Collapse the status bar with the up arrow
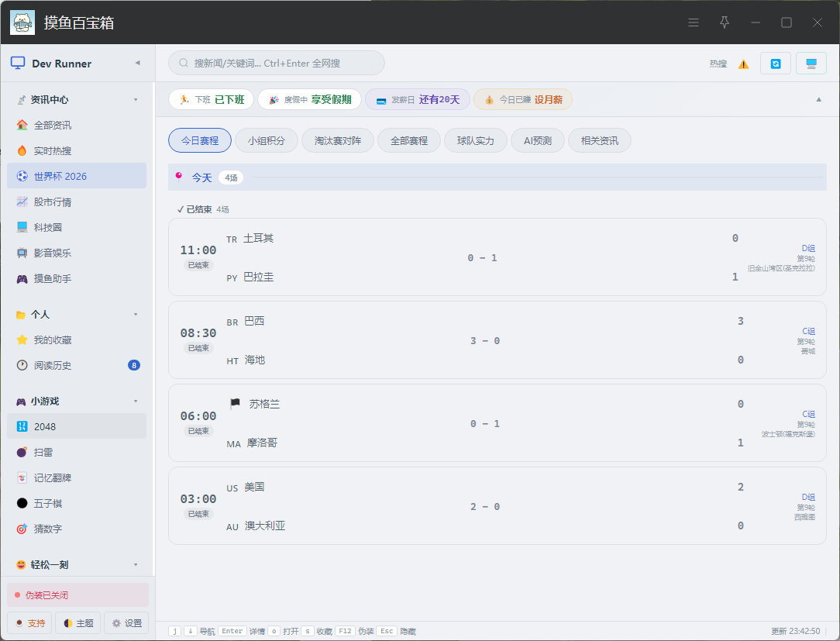 (x=818, y=100)
